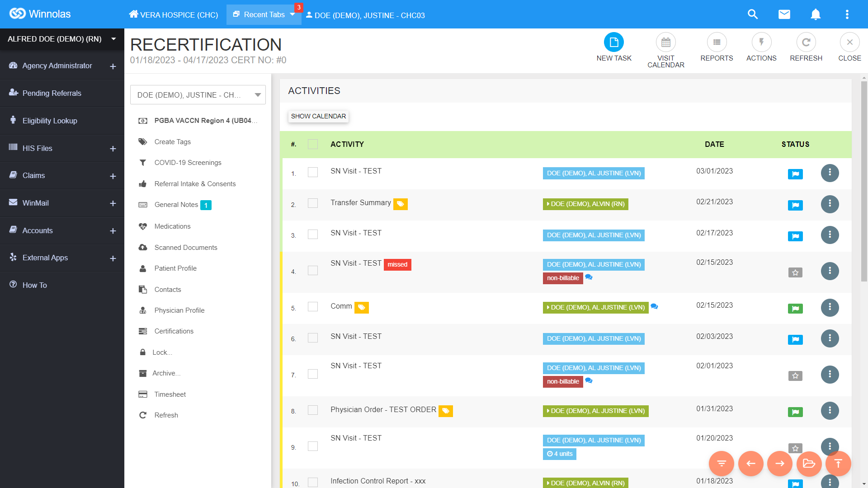This screenshot has width=868, height=488.
Task: Open the notifications bell
Action: tap(816, 14)
